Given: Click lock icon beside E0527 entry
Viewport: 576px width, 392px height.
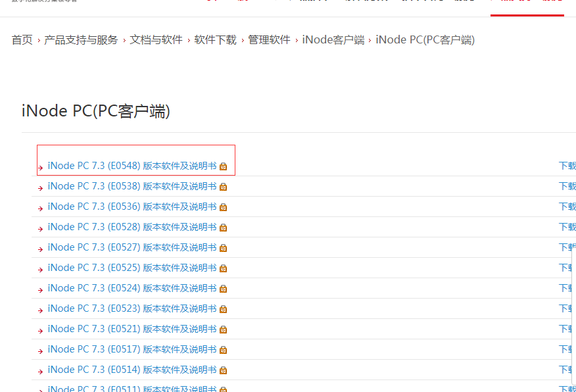Looking at the screenshot, I should point(223,248).
